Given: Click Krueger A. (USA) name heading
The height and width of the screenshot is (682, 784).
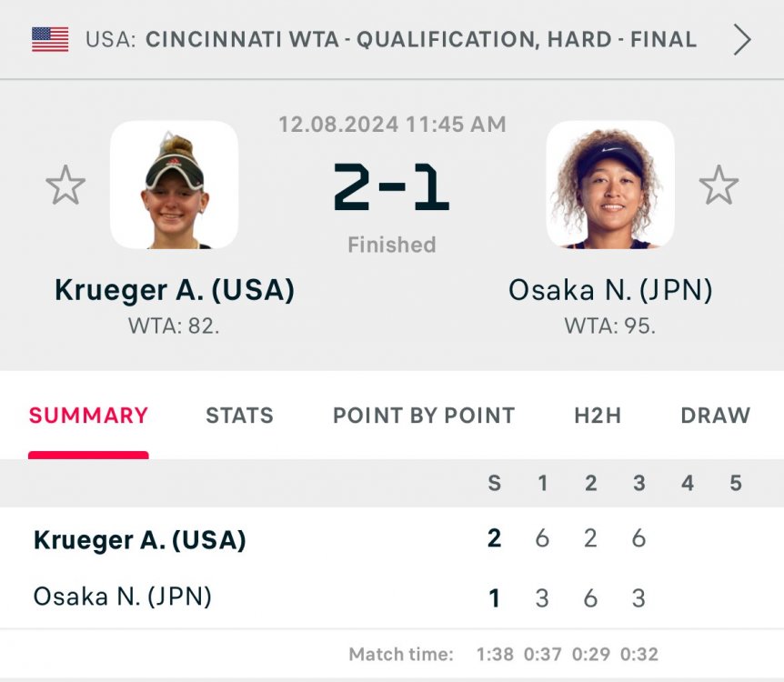Looking at the screenshot, I should tap(175, 290).
